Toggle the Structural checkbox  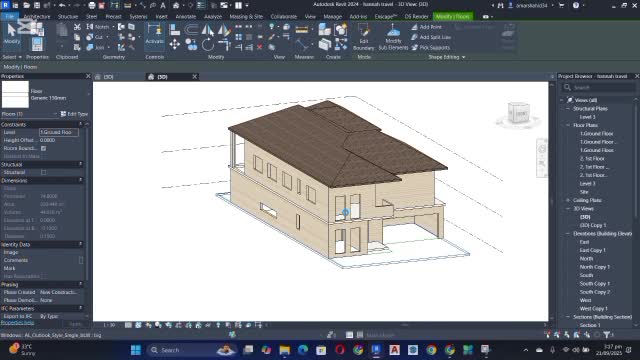pos(44,172)
